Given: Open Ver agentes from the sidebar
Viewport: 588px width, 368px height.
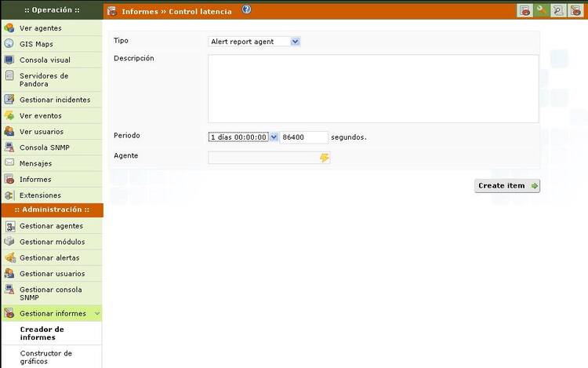Looking at the screenshot, I should pyautogui.click(x=40, y=28).
